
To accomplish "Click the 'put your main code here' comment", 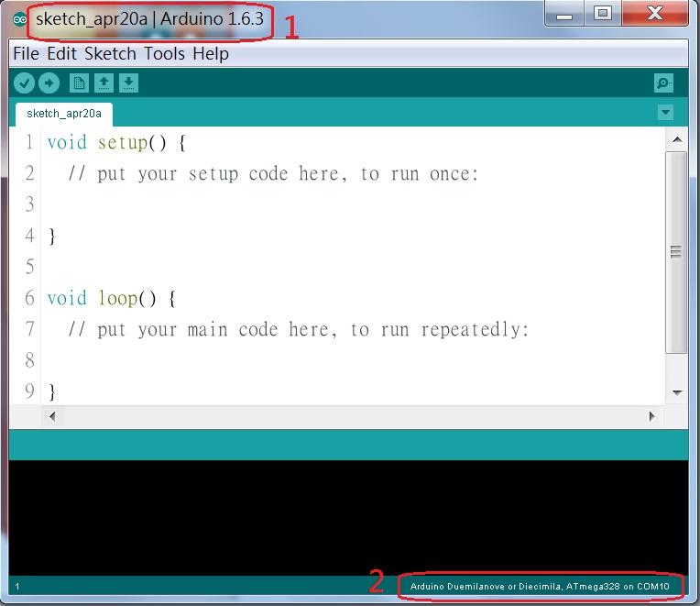I will [x=298, y=329].
